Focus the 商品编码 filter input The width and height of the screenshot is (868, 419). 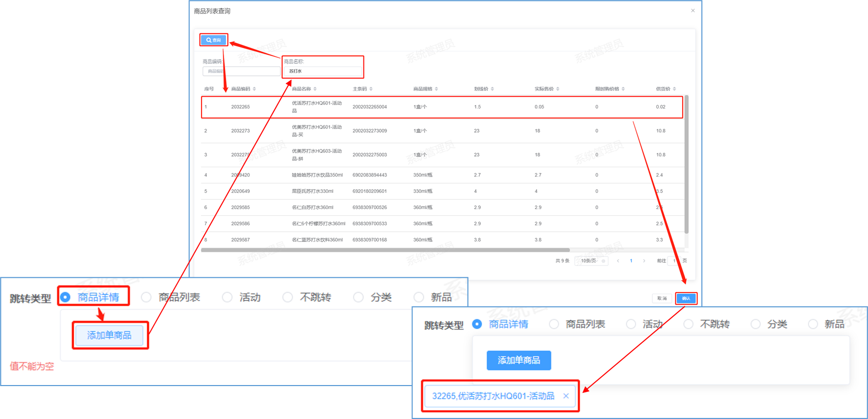pyautogui.click(x=241, y=71)
